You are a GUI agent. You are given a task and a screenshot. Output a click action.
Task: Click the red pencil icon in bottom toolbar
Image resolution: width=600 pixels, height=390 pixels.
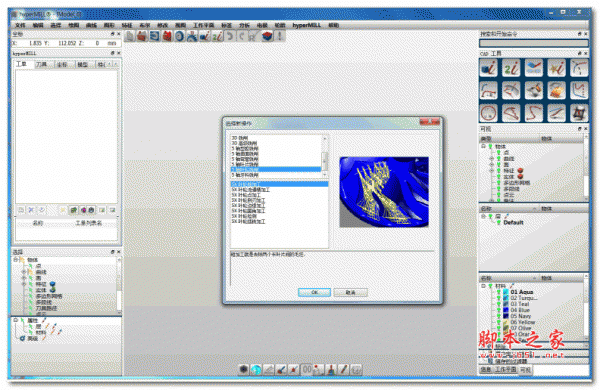(344, 370)
